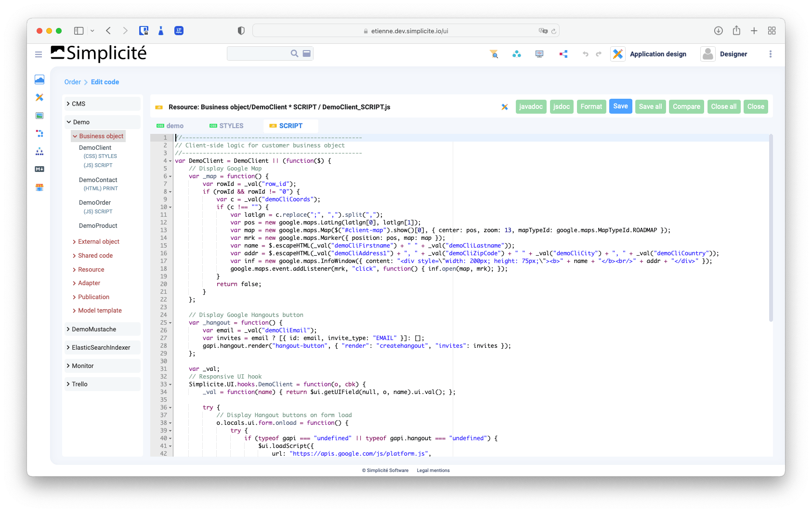Click the yellow filter-search icon in the header
The image size is (812, 512).
494,54
